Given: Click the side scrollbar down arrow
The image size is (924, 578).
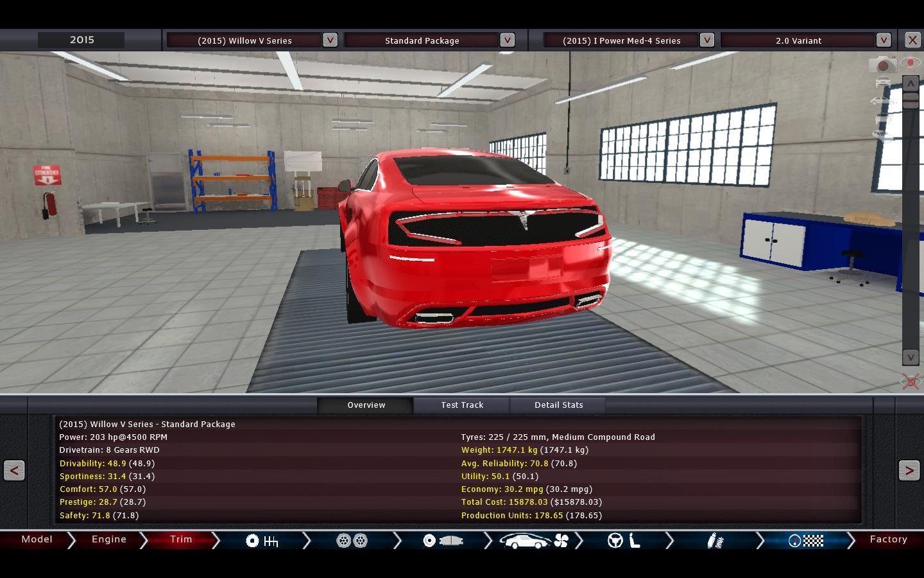Looking at the screenshot, I should click(911, 357).
